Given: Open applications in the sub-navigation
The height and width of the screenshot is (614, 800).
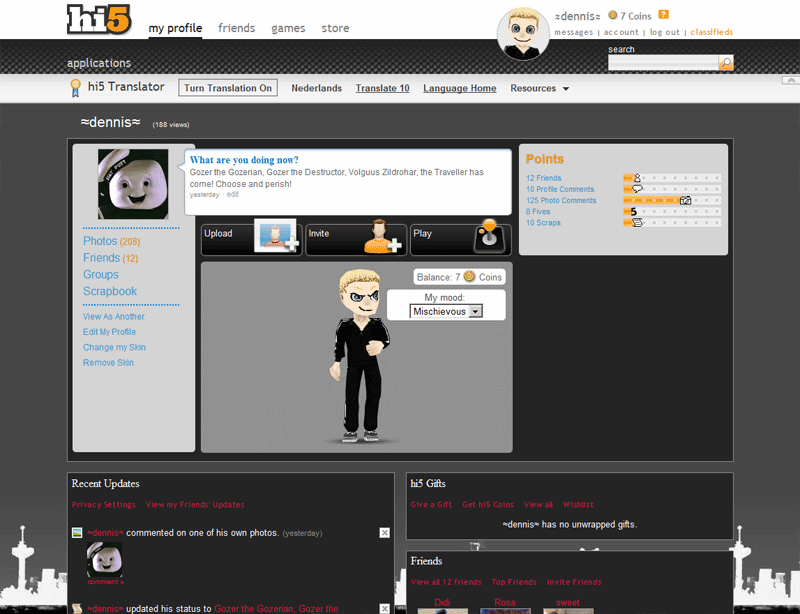Looking at the screenshot, I should [x=99, y=63].
